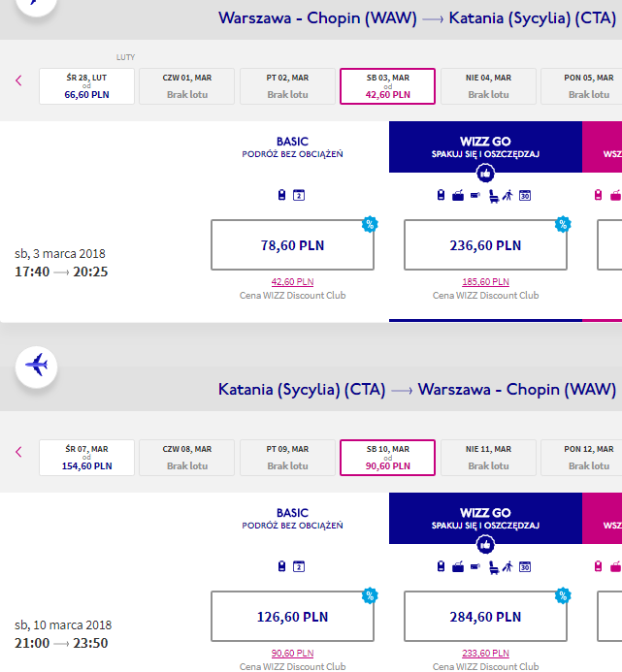Show earlier outbound dates with left arrow

coord(18,80)
